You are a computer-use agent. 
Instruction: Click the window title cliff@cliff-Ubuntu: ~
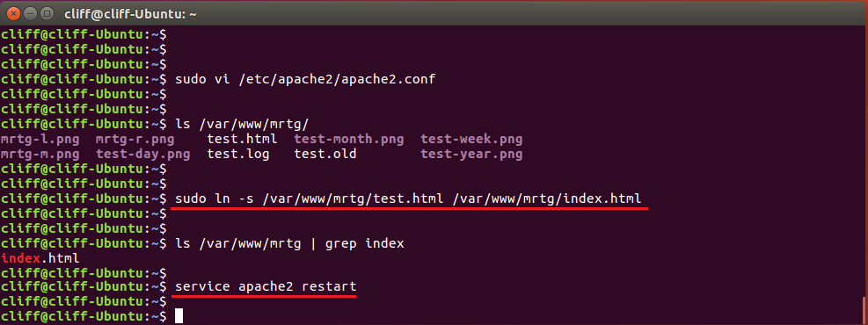point(130,13)
